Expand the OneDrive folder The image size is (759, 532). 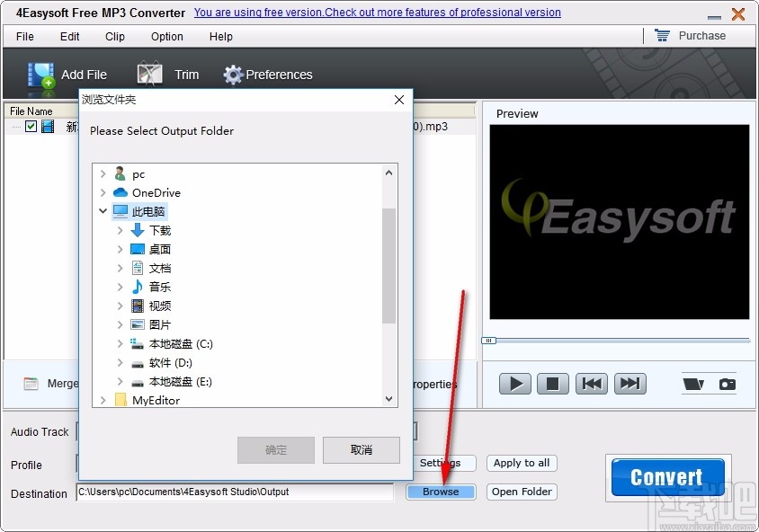[103, 192]
